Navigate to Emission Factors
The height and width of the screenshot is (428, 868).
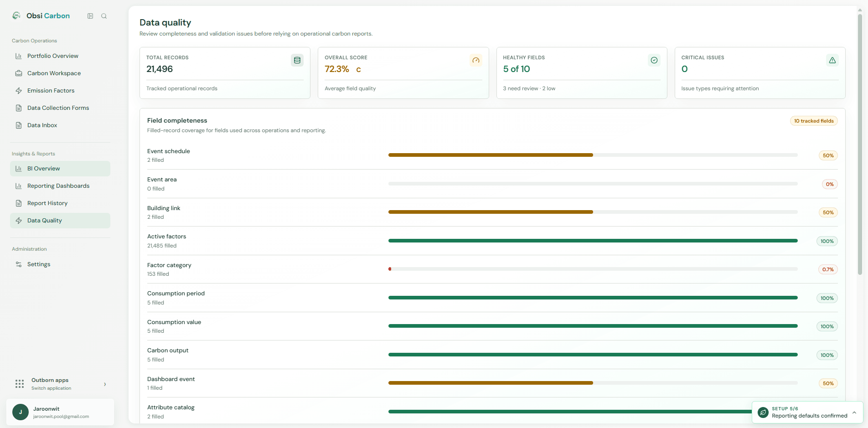click(60, 91)
